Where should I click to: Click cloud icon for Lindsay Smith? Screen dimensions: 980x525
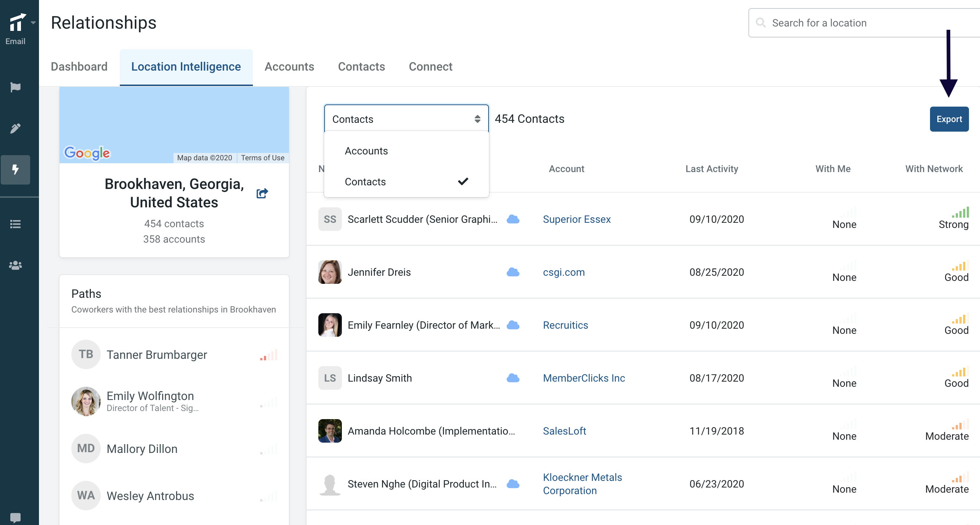(513, 378)
